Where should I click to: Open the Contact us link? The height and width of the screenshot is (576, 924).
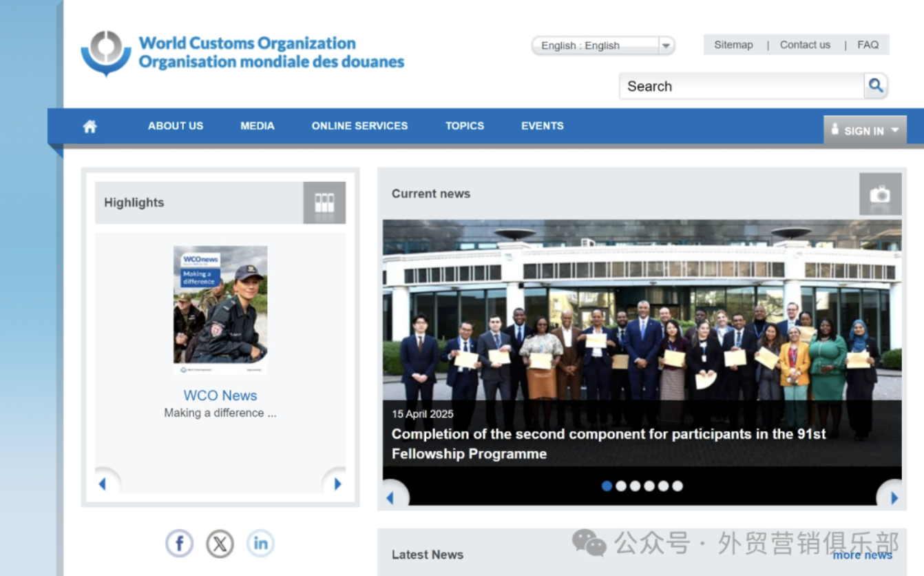[x=805, y=45]
